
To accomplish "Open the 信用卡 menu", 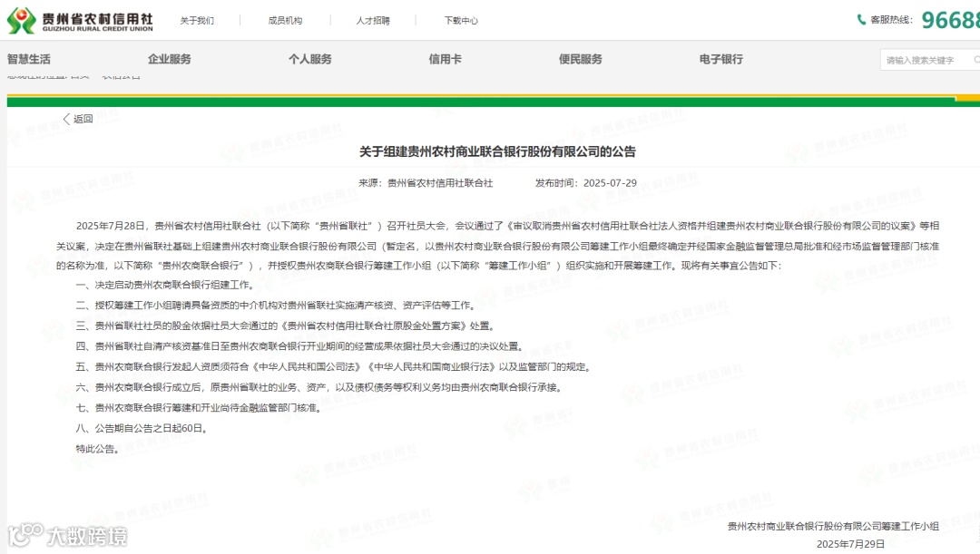I will click(445, 59).
